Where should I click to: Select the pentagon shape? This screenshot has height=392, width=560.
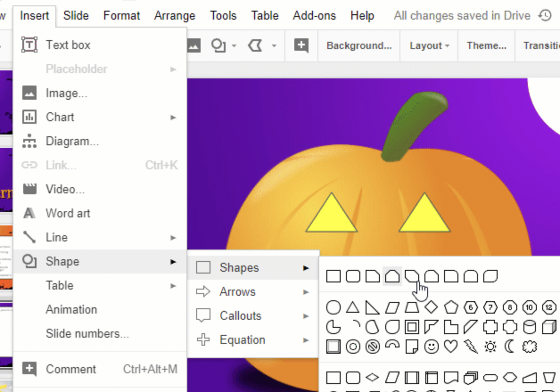point(451,307)
